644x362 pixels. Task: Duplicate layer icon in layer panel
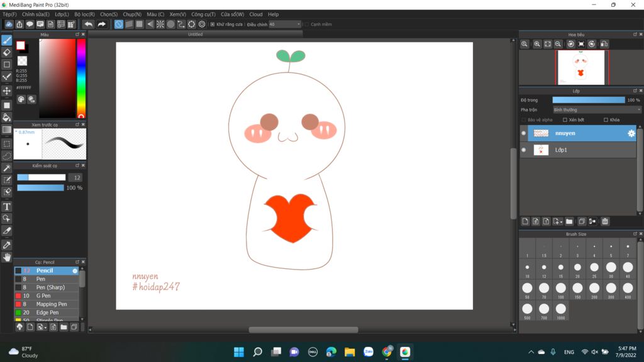582,222
